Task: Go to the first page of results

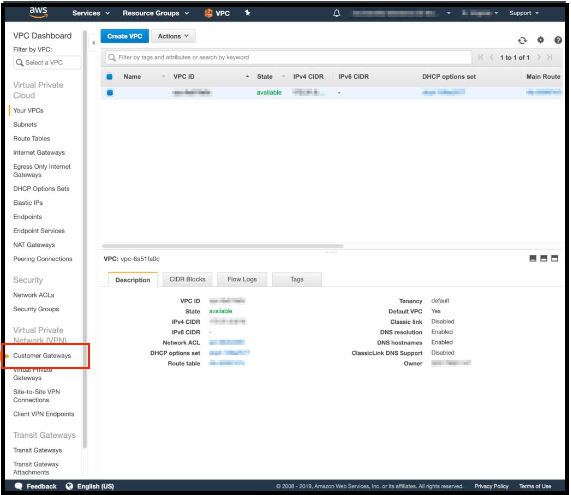Action: point(480,57)
